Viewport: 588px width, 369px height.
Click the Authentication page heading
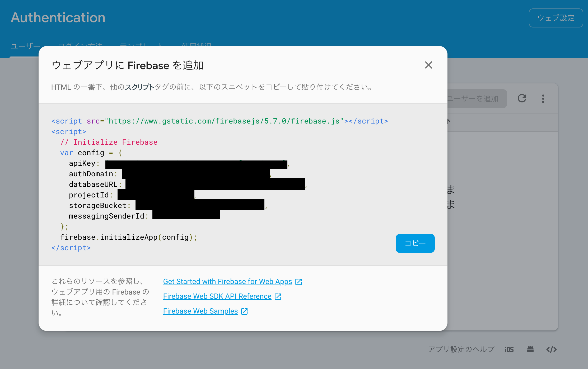point(58,18)
